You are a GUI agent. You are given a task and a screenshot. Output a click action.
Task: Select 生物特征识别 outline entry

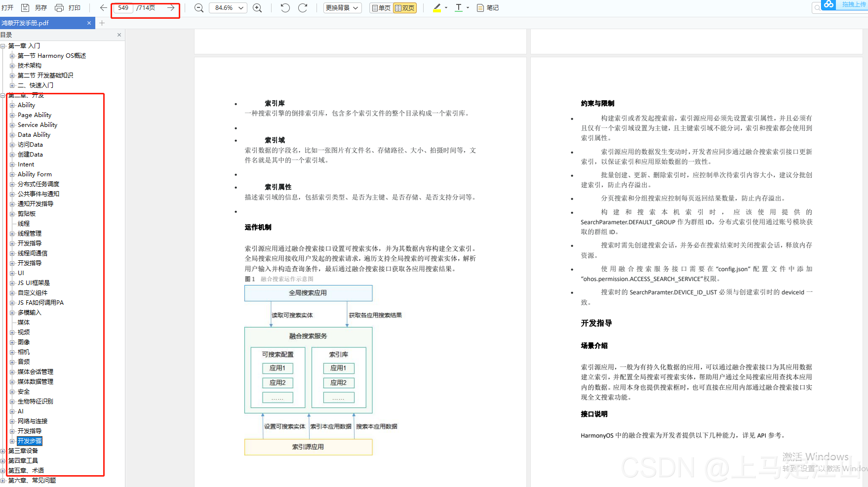(36, 402)
